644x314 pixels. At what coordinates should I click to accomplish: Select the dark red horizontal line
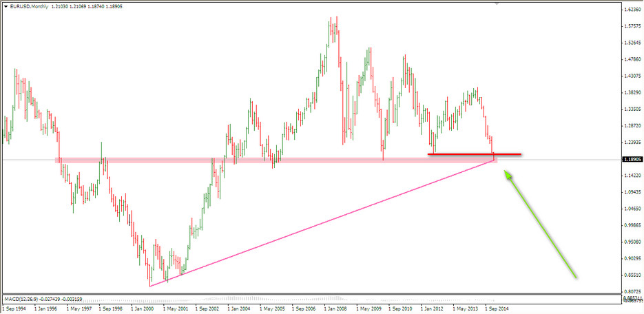[x=473, y=154]
